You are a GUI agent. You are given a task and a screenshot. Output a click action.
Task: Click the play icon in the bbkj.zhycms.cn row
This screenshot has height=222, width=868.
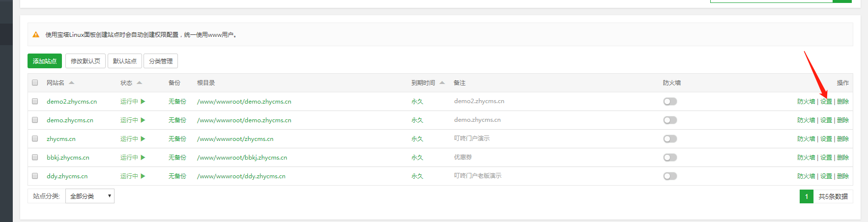[143, 158]
